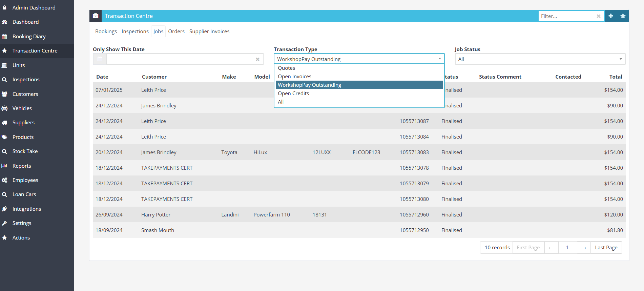The width and height of the screenshot is (644, 291).
Task: Click the Integrations plug icon
Action: pyautogui.click(x=4, y=209)
